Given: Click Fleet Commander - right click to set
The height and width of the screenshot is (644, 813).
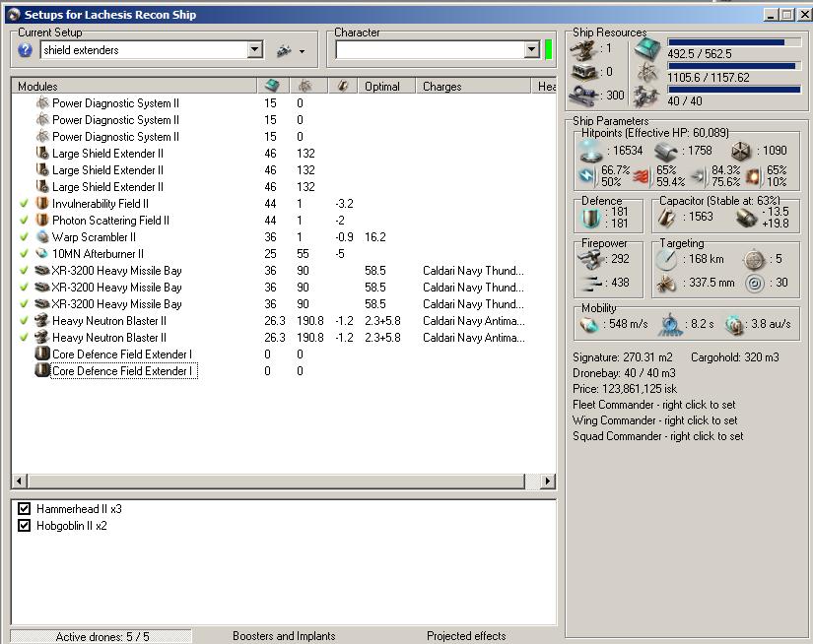Looking at the screenshot, I should pyautogui.click(x=653, y=405).
